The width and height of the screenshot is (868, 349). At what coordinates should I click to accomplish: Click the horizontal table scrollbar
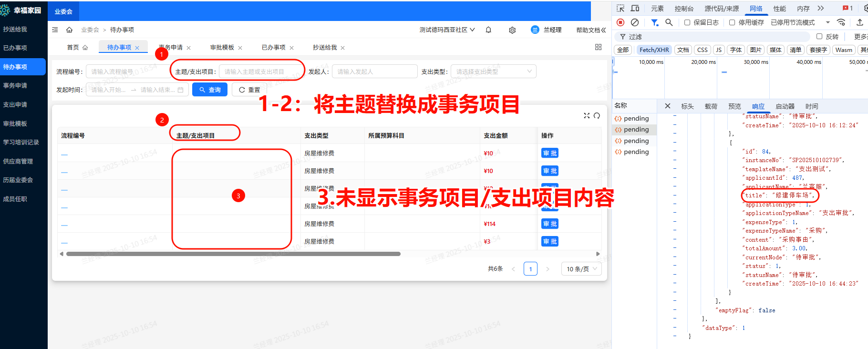click(x=233, y=254)
